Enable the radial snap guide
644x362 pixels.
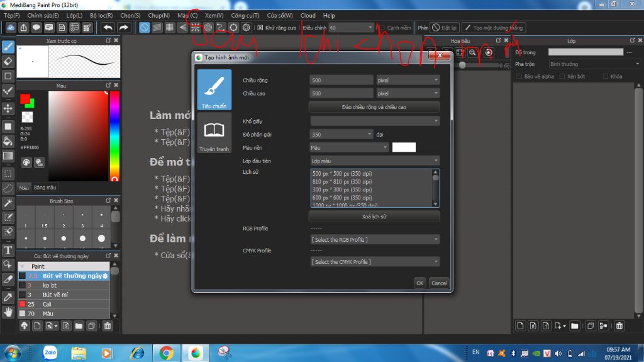195,28
